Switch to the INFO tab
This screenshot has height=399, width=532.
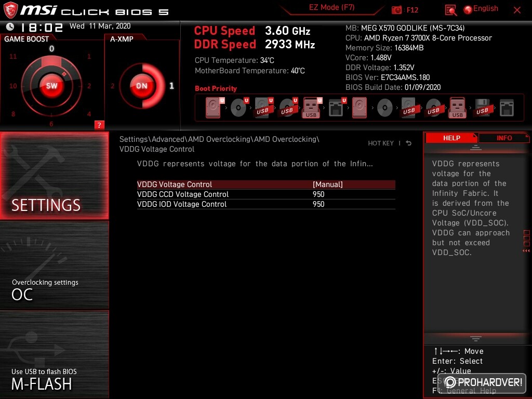504,138
